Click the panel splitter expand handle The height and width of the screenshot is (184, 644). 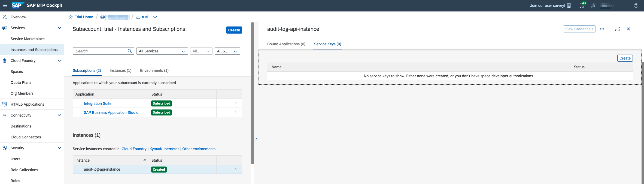(256, 139)
